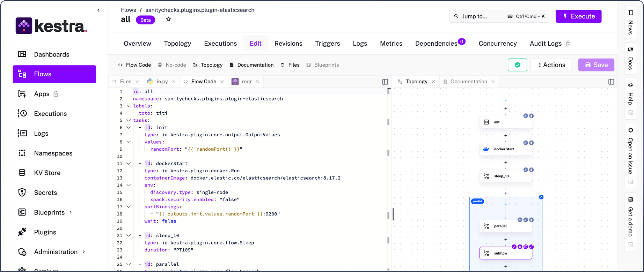Click the Kestra logo in sidebar
This screenshot has width=644, height=272.
click(x=51, y=26)
